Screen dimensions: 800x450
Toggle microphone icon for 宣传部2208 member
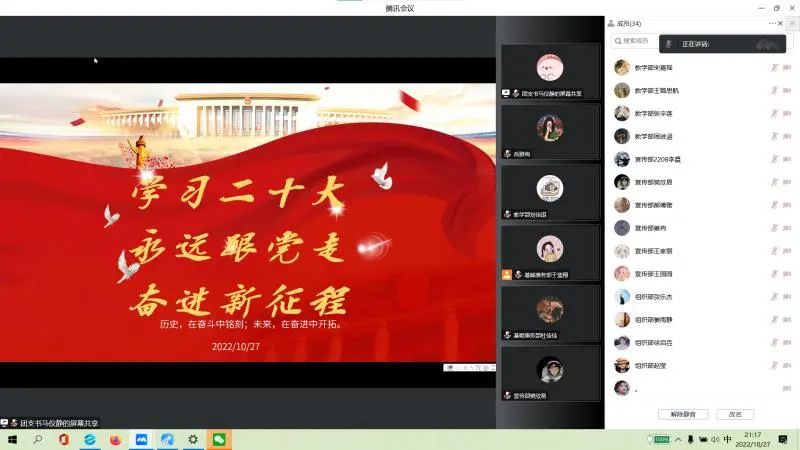point(773,159)
